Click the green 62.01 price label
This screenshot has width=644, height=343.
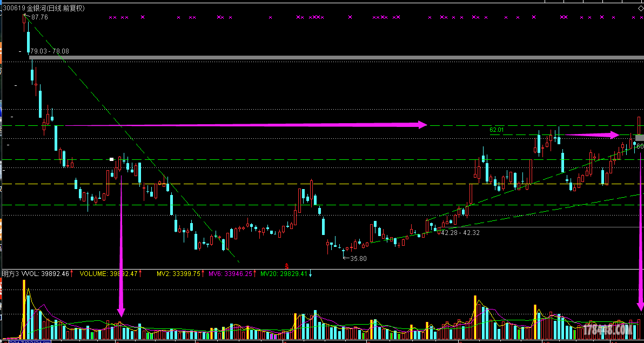pos(497,130)
